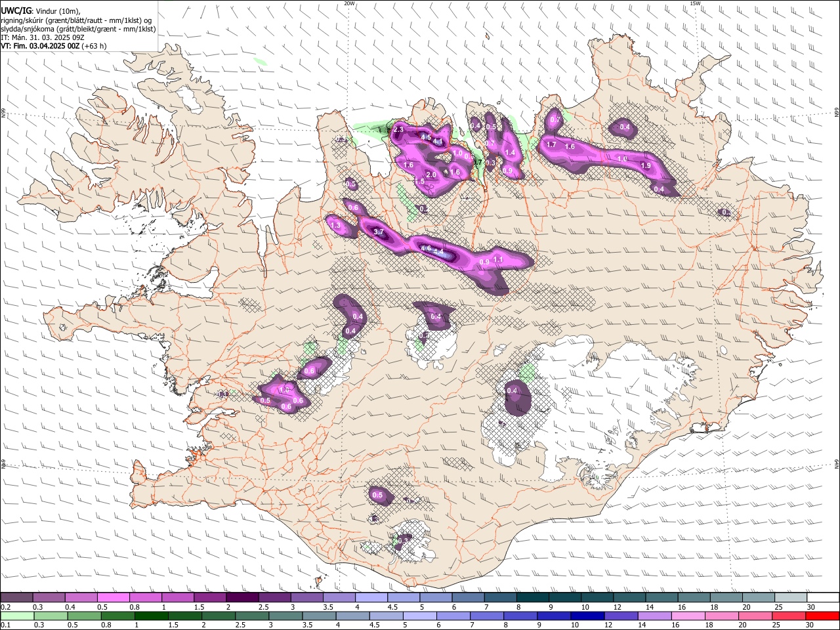Click the bright red swatch ending the rain legend
Image resolution: width=840 pixels, height=630 pixels.
pyautogui.click(x=822, y=615)
